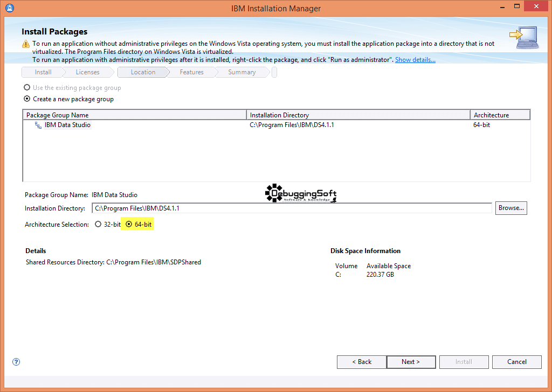
Task: Open help with the question mark icon
Action: click(x=16, y=362)
